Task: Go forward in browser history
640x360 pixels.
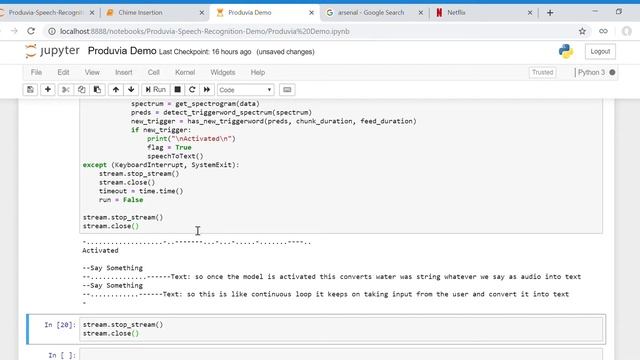Action: point(14,31)
